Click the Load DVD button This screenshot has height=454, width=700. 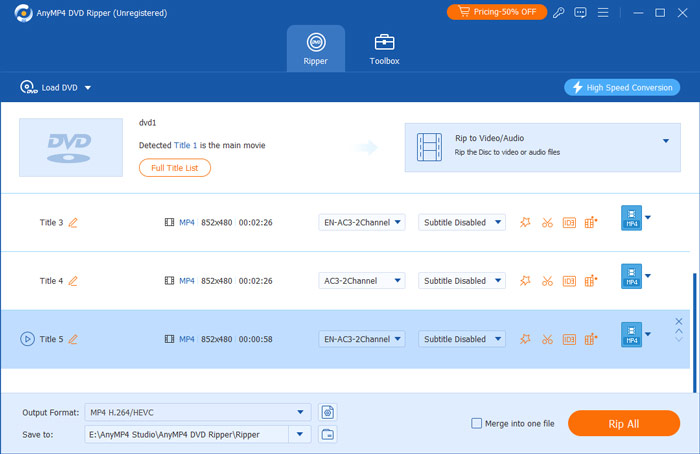[x=49, y=87]
